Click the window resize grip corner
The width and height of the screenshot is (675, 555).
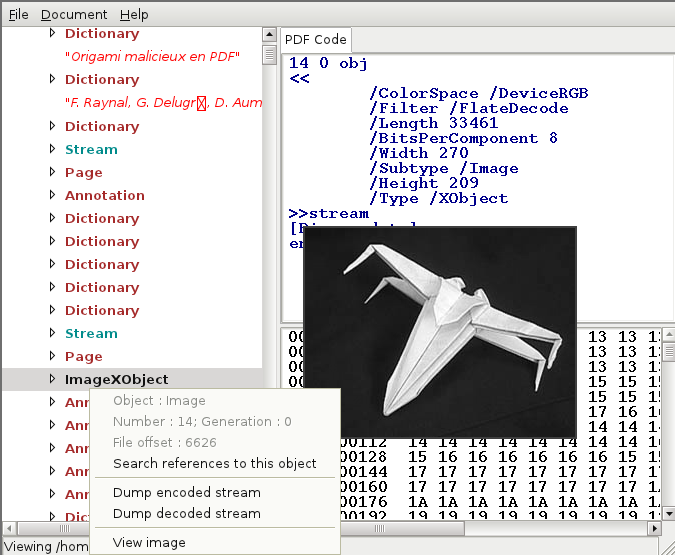(x=667, y=546)
